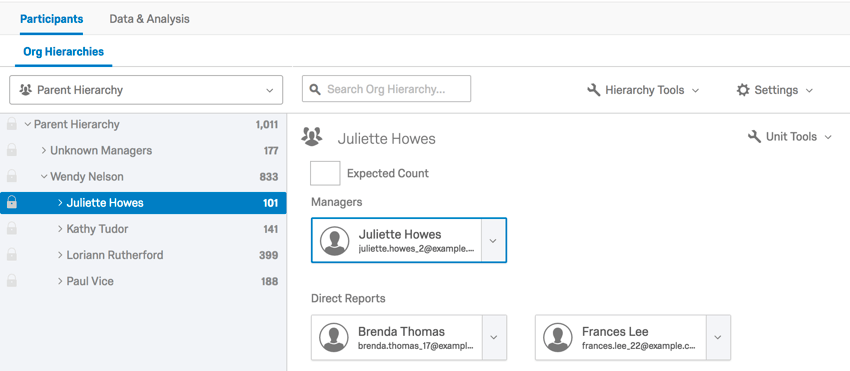Open the Parent Hierarchy selector dropdown
850x371 pixels.
pos(146,90)
